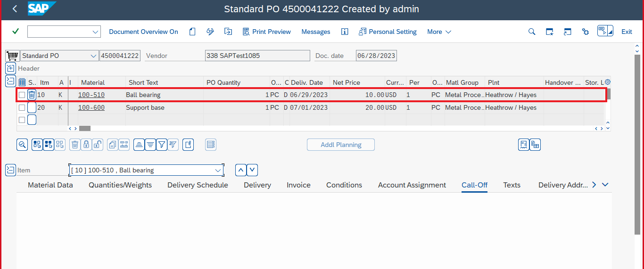Click the receipt-style icon right of Addl Planning
Screen dimensions: 644x269
(524, 145)
